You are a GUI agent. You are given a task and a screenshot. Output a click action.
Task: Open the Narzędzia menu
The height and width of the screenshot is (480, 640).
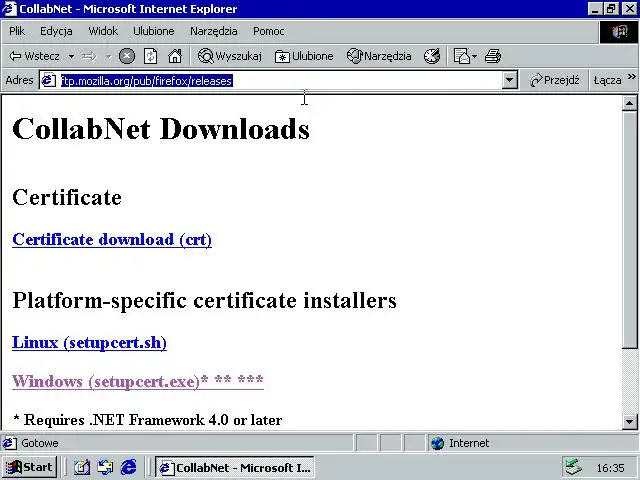pyautogui.click(x=213, y=31)
